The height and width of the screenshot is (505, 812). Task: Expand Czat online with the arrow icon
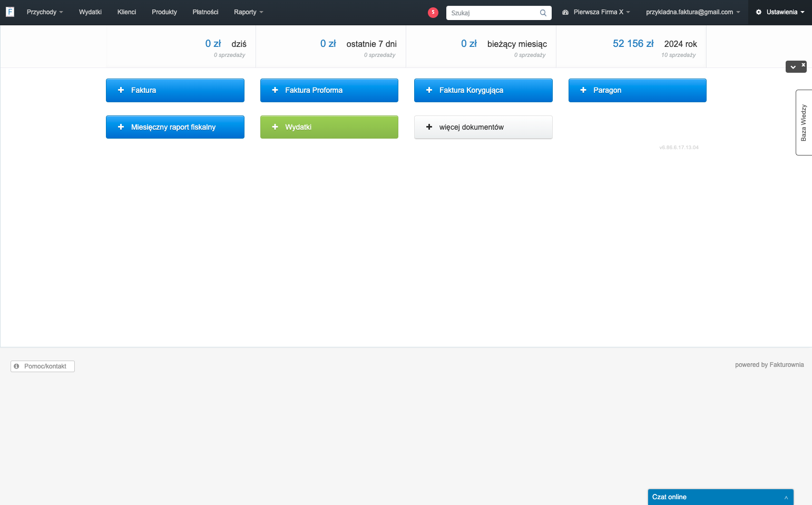786,497
